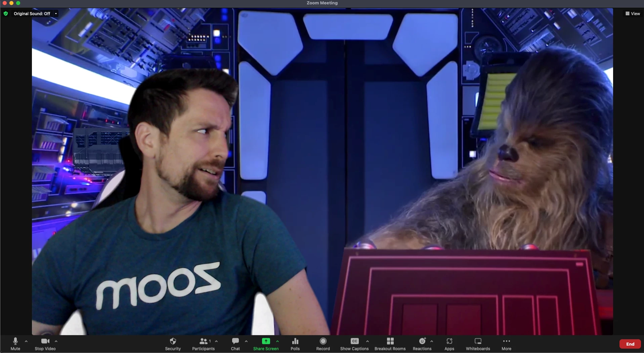Click the main video feed
The height and width of the screenshot is (353, 644).
(x=322, y=171)
